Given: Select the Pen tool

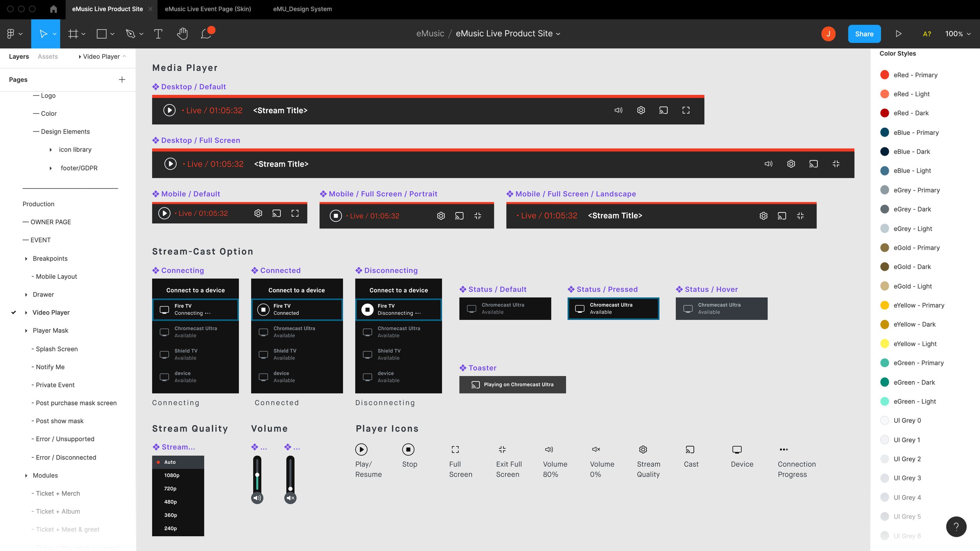Looking at the screenshot, I should 130,34.
